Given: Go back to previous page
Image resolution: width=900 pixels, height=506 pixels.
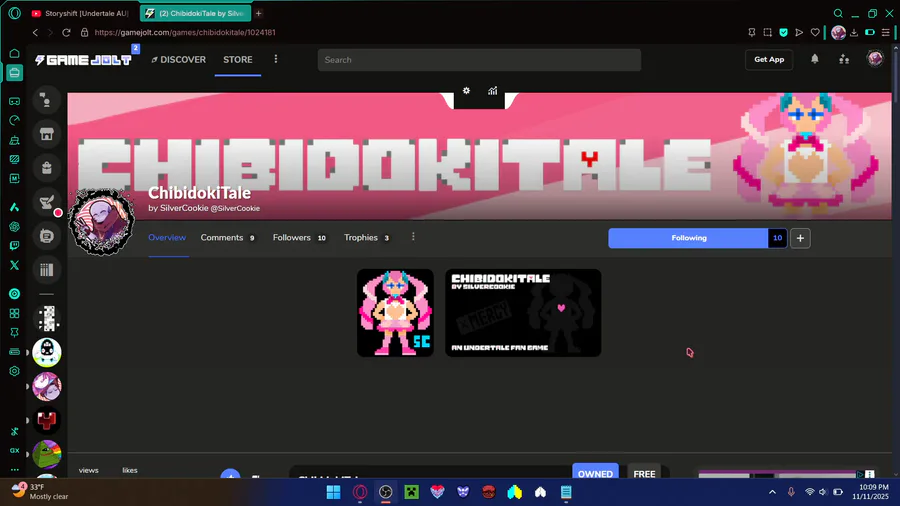Looking at the screenshot, I should click(x=35, y=33).
